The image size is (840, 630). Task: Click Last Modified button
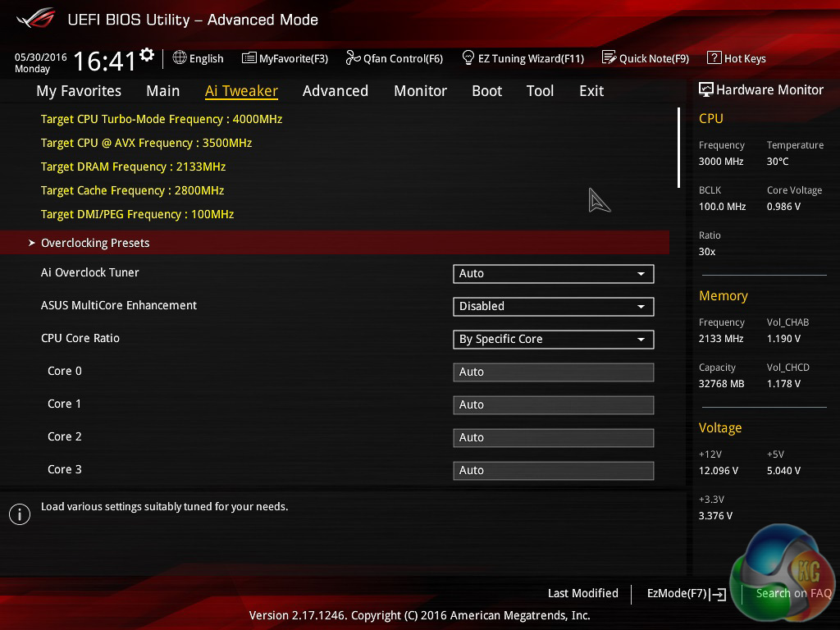[x=583, y=593]
